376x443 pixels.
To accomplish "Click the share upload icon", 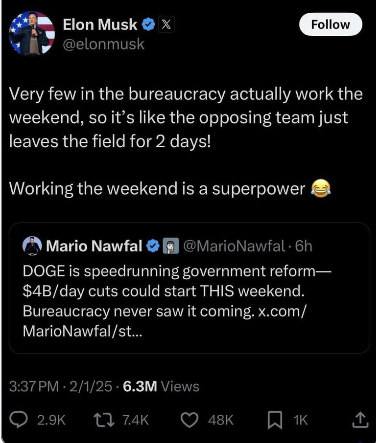I will click(360, 420).
